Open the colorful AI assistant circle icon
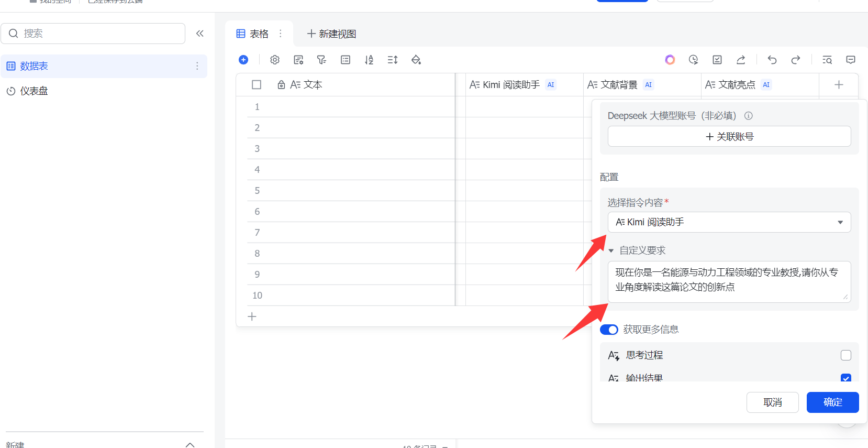 point(670,60)
